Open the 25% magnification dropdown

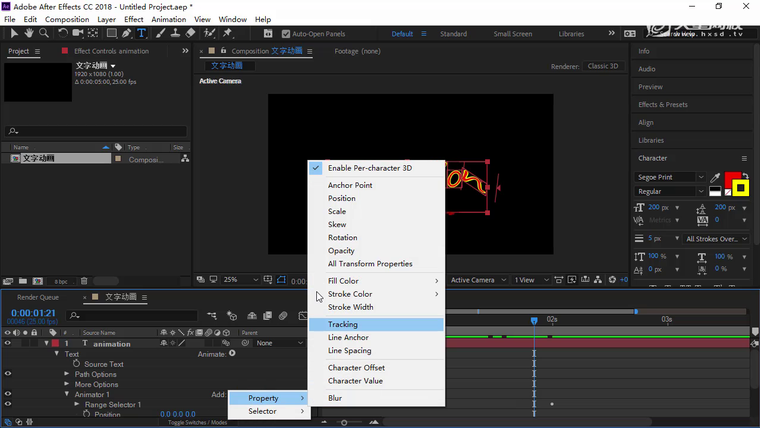pos(240,280)
